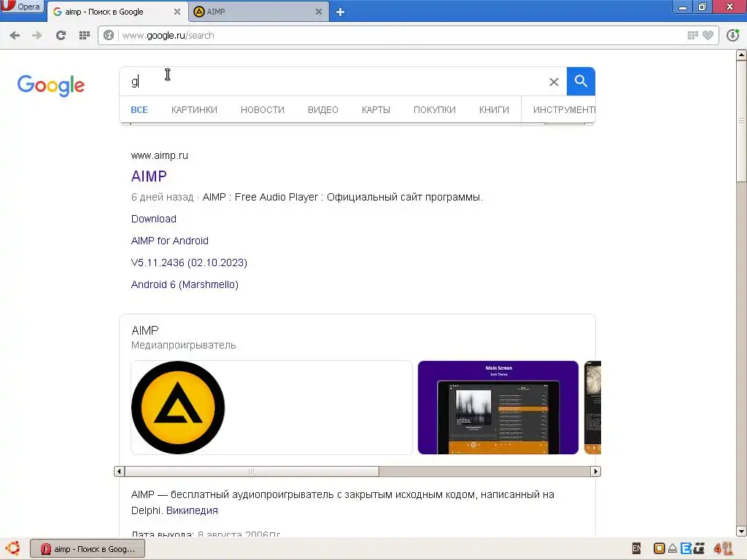This screenshot has width=747, height=560.
Task: Open the browser downloads icon
Action: [732, 35]
